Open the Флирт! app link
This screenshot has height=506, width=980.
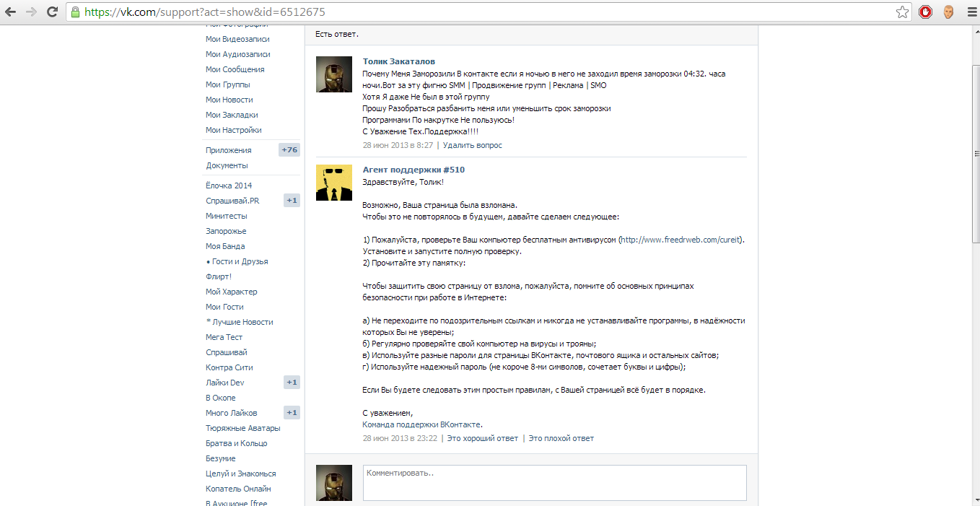[219, 276]
